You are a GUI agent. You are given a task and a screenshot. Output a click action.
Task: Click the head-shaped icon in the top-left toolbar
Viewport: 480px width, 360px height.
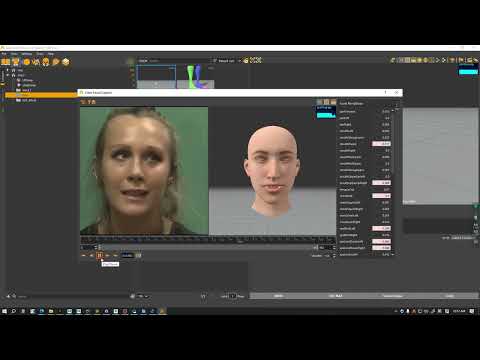click(46, 62)
